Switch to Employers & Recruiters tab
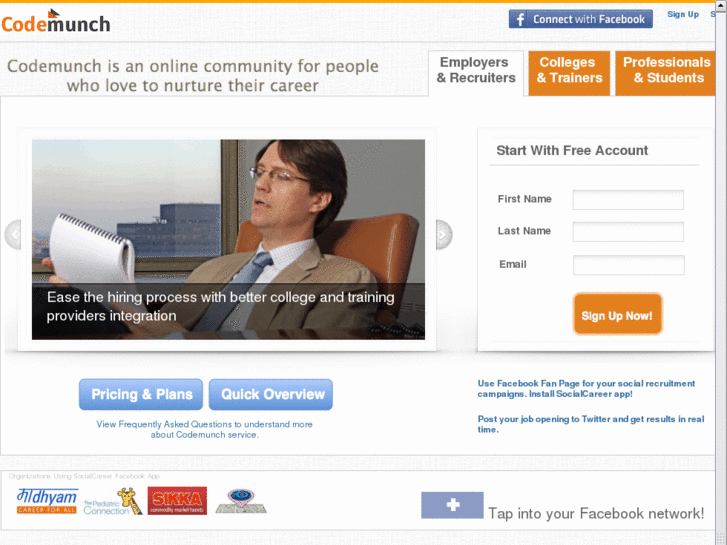727x545 pixels. point(476,73)
